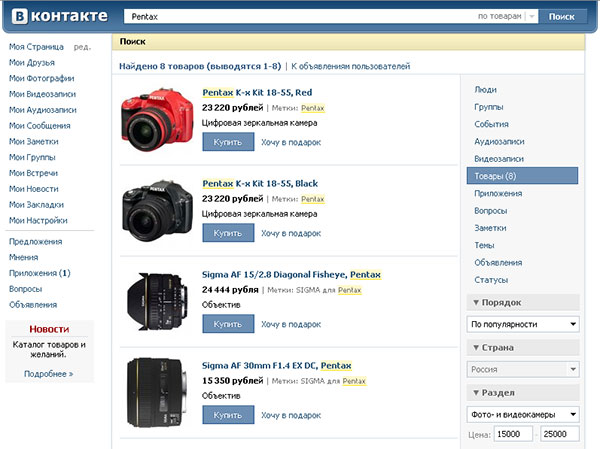This screenshot has width=600, height=449.
Task: Switch to Вопросы search category
Action: 491,211
